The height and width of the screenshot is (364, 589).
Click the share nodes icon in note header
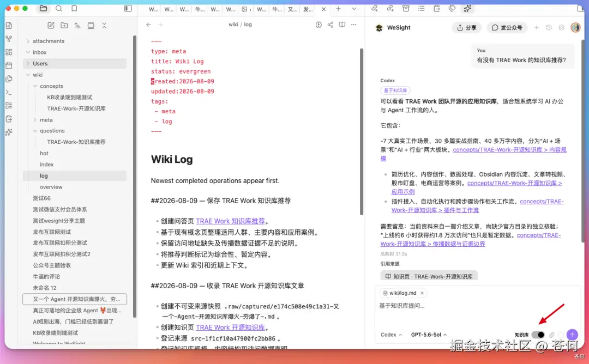click(x=330, y=25)
